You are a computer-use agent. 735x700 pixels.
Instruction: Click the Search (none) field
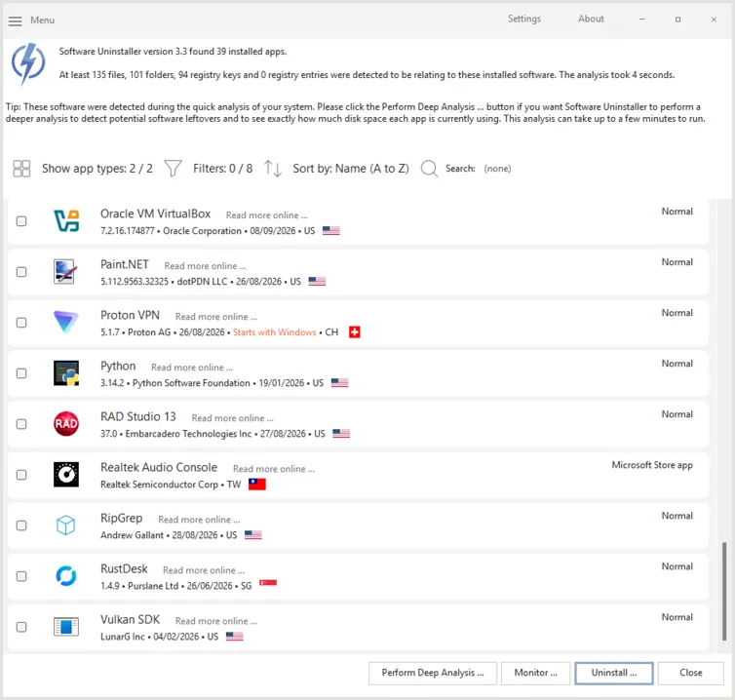(x=497, y=169)
